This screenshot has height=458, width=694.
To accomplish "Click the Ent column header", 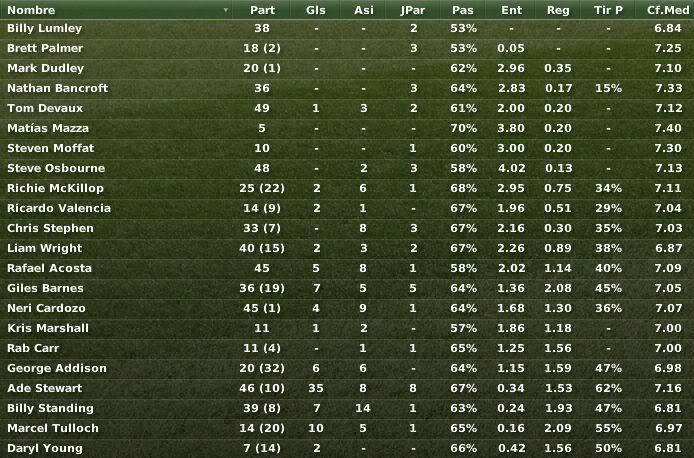I will pyautogui.click(x=511, y=10).
